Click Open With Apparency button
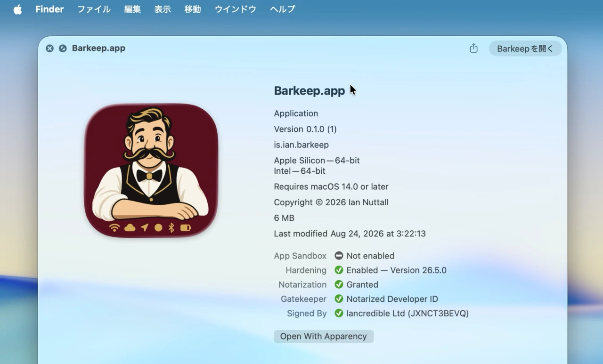 tap(324, 336)
